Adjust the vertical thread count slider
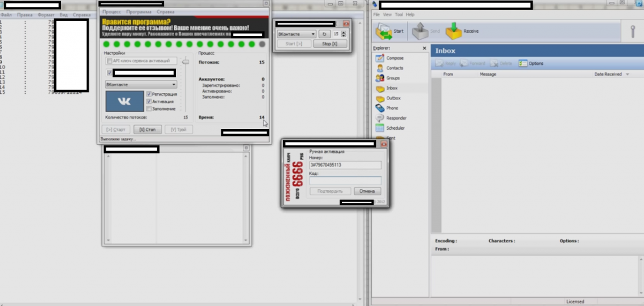The image size is (644, 306). coord(186,62)
